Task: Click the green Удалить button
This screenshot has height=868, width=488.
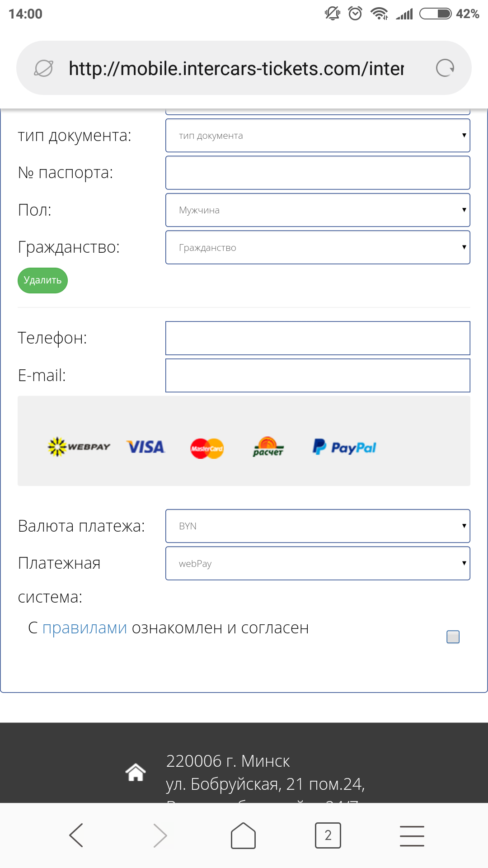Action: pyautogui.click(x=42, y=280)
